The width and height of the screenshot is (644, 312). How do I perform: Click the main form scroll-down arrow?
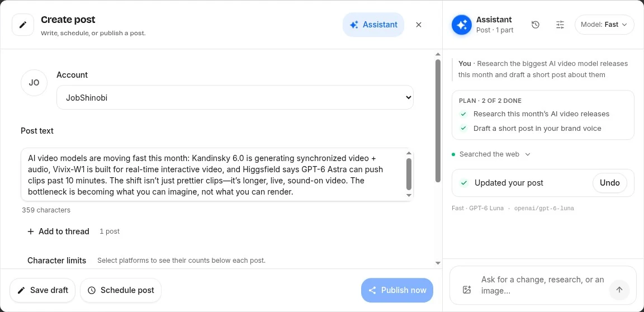point(438,263)
